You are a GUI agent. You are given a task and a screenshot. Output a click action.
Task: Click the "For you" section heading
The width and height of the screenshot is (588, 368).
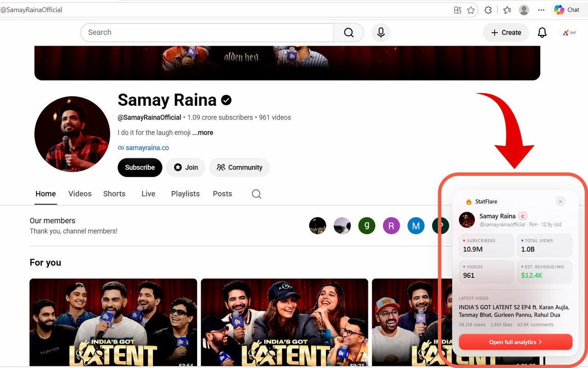45,263
